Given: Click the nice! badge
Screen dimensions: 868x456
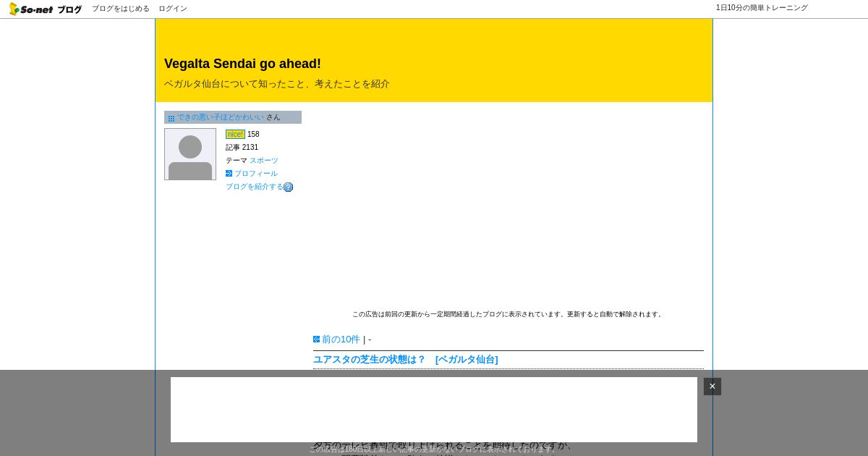Looking at the screenshot, I should click(235, 135).
